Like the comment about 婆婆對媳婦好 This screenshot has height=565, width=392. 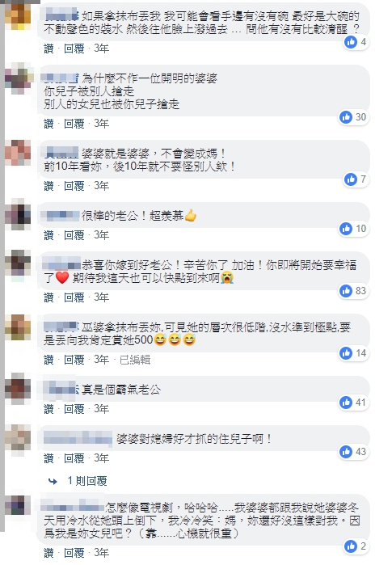48,458
